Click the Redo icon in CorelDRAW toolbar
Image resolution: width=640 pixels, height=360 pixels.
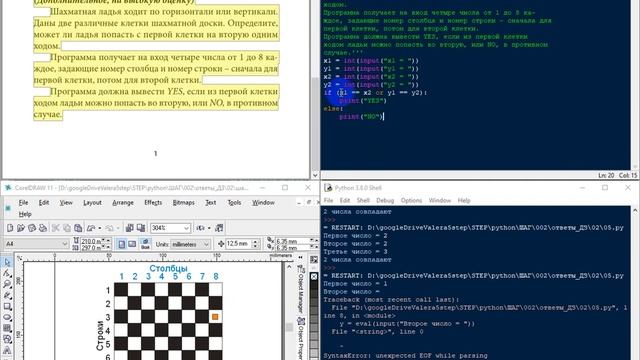[x=109, y=228]
